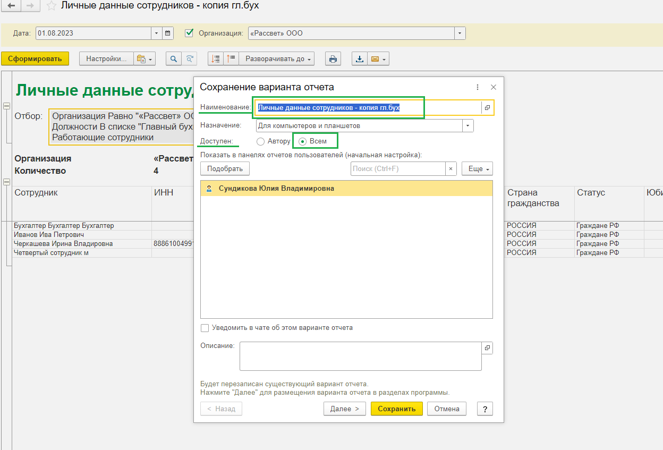
Task: Click inside the Описание text field
Action: point(360,356)
